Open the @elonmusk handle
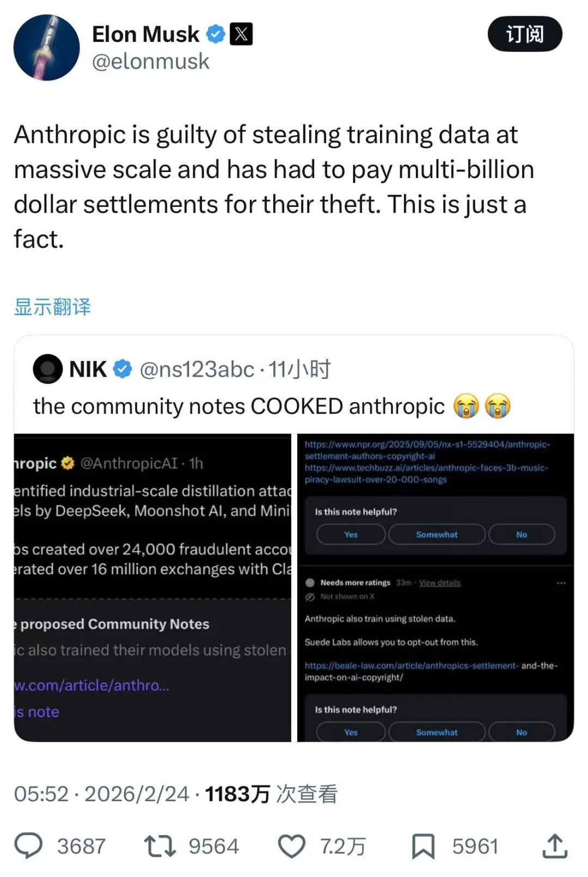 150,62
